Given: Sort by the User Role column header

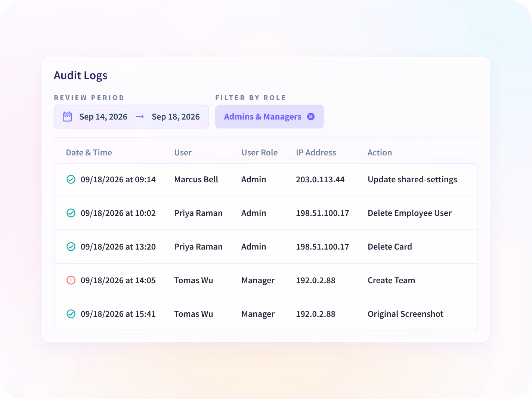Looking at the screenshot, I should pos(260,152).
